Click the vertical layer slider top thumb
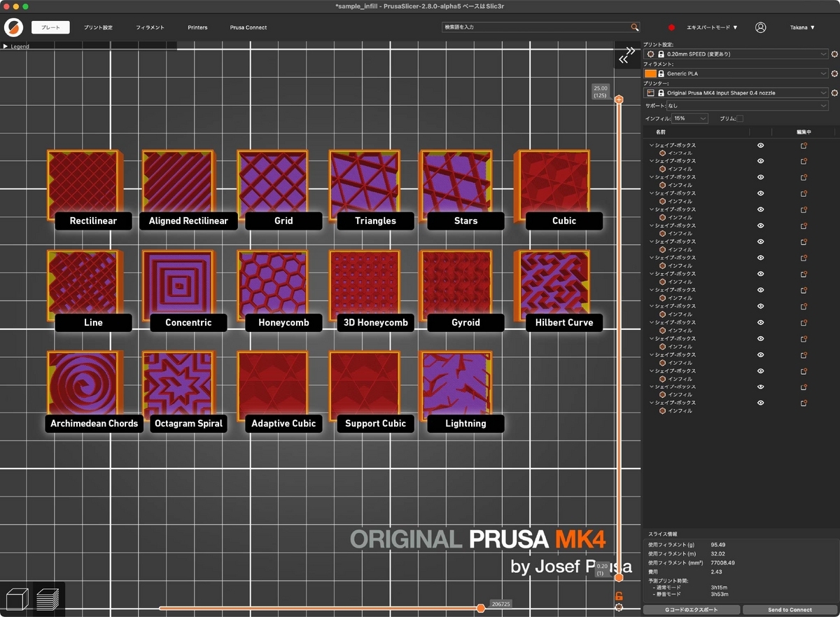This screenshot has height=617, width=840. 619,99
